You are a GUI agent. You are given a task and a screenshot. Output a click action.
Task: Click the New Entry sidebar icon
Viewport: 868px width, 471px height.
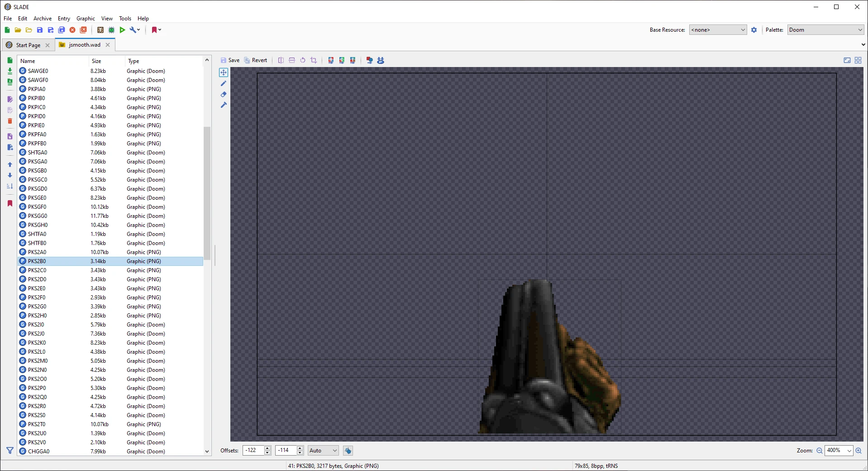click(10, 60)
